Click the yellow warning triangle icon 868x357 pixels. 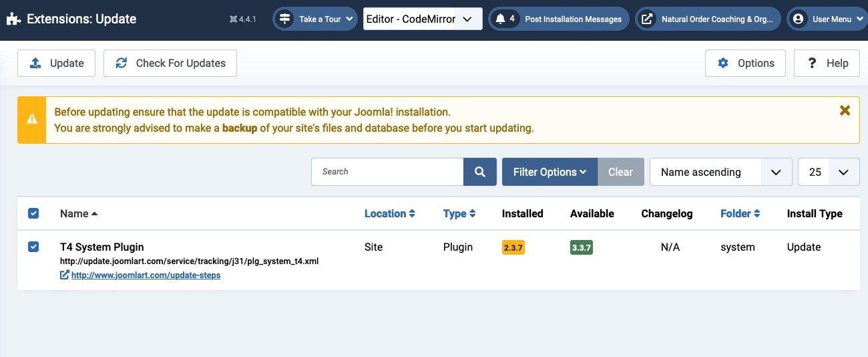(32, 120)
